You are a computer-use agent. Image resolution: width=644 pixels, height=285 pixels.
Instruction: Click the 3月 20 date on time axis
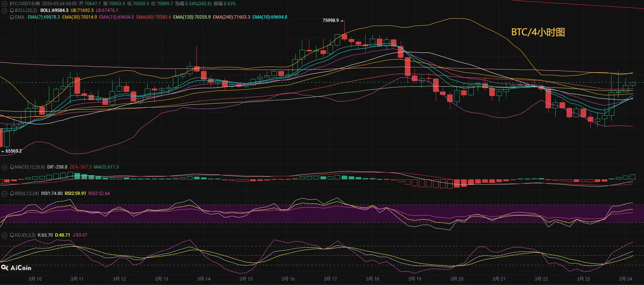pos(457,279)
